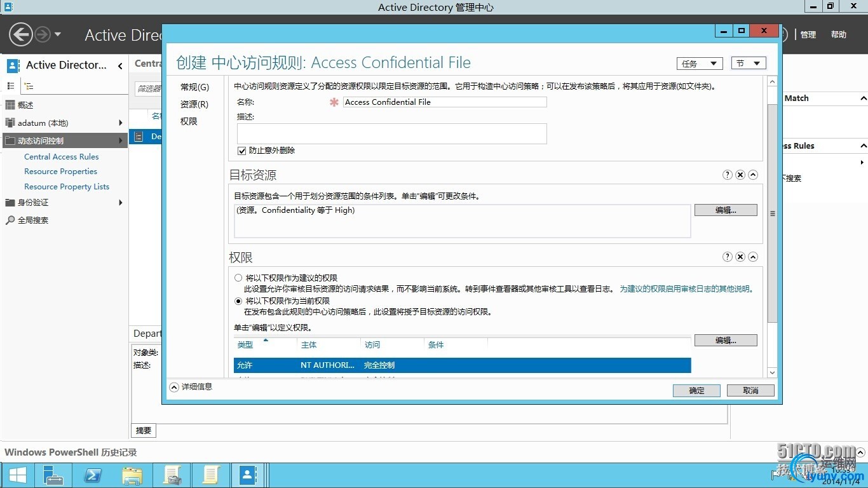This screenshot has width=868, height=488.
Task: Collapse the Rules section in tasks pane
Action: (x=863, y=146)
